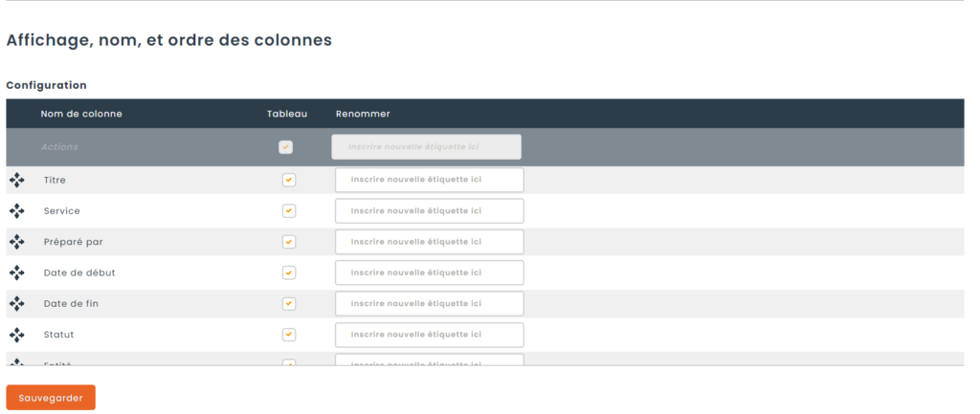The image size is (980, 414).
Task: Click the Préparé par rename field
Action: [429, 242]
